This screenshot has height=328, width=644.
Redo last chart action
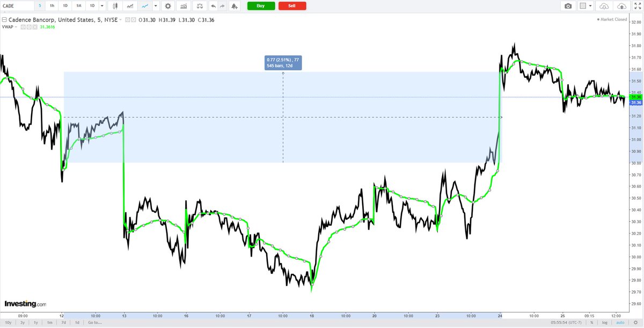(x=223, y=6)
